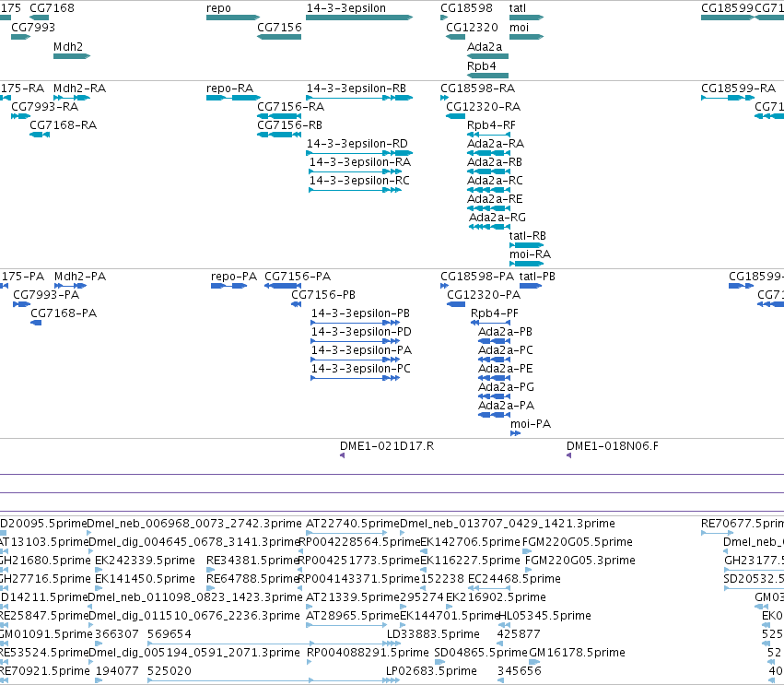This screenshot has height=685, width=784.
Task: Select protein 14-3-3epsilon-PB
Action: click(355, 323)
